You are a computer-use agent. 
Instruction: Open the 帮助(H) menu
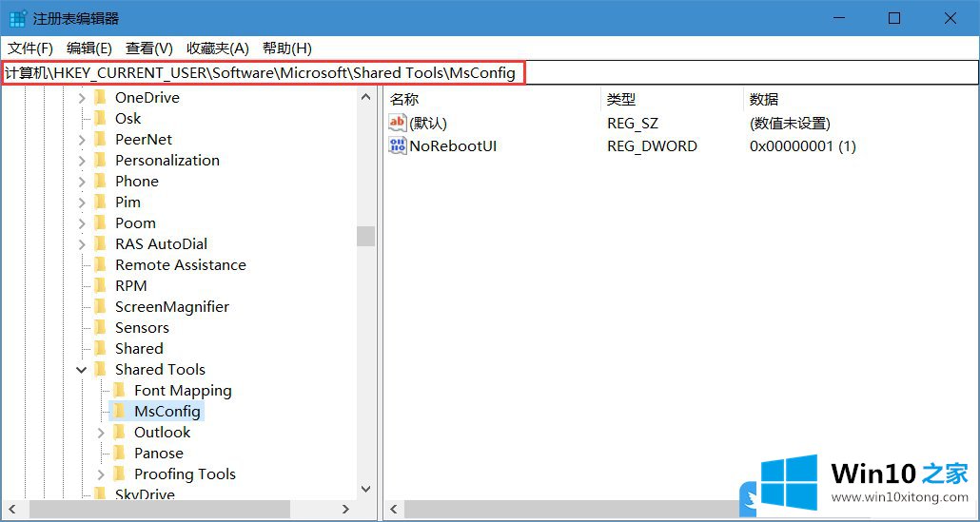pos(287,48)
